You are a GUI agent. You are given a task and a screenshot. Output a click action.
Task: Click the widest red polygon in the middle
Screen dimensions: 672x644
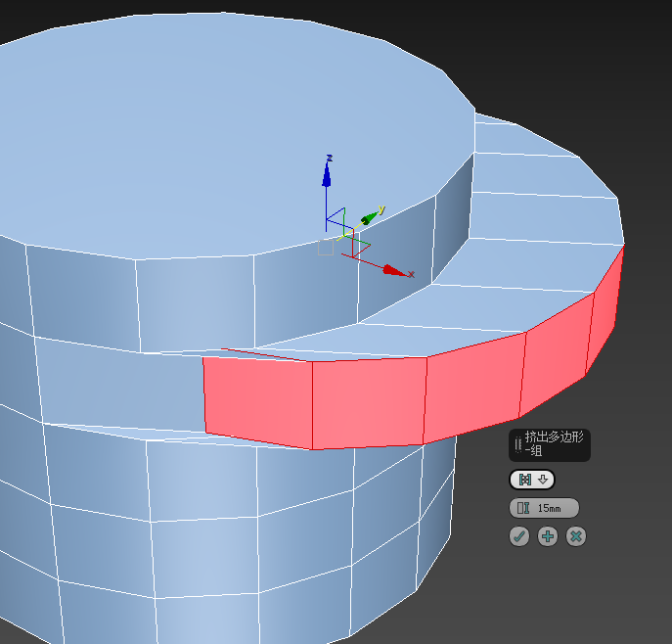(x=369, y=403)
